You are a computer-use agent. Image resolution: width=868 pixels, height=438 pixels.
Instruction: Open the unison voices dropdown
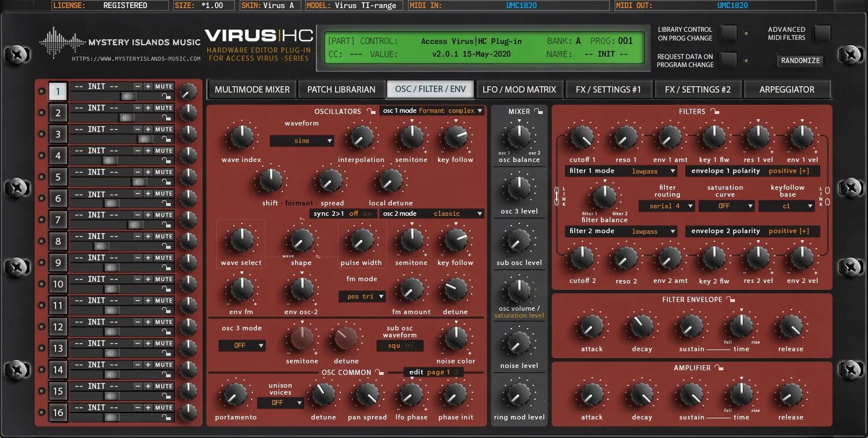[x=281, y=402]
